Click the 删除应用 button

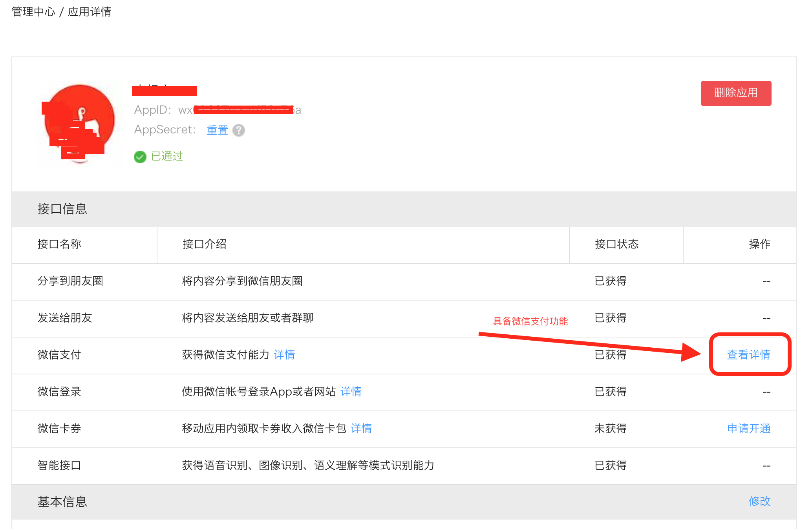736,93
